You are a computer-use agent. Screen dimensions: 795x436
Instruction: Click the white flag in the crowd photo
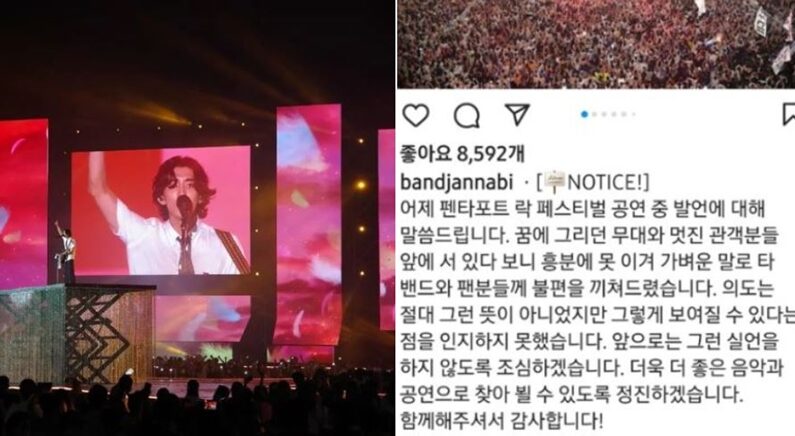[761, 22]
